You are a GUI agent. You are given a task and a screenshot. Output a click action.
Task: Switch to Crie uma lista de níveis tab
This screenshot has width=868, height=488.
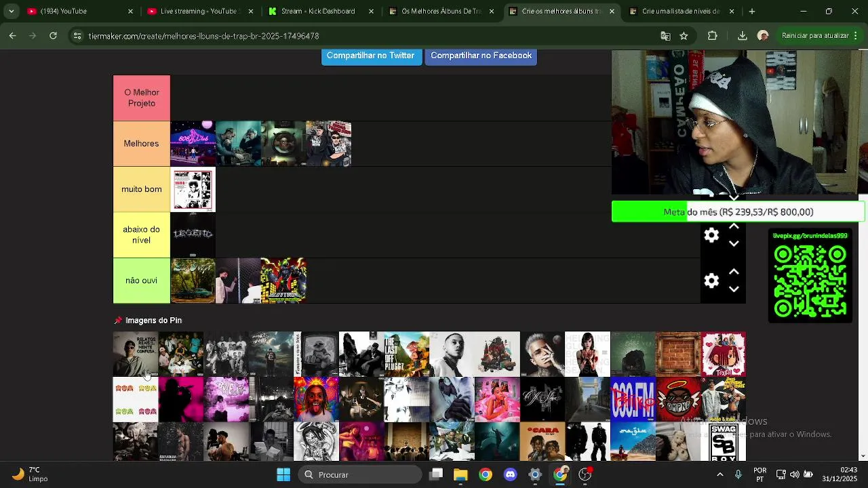click(680, 11)
